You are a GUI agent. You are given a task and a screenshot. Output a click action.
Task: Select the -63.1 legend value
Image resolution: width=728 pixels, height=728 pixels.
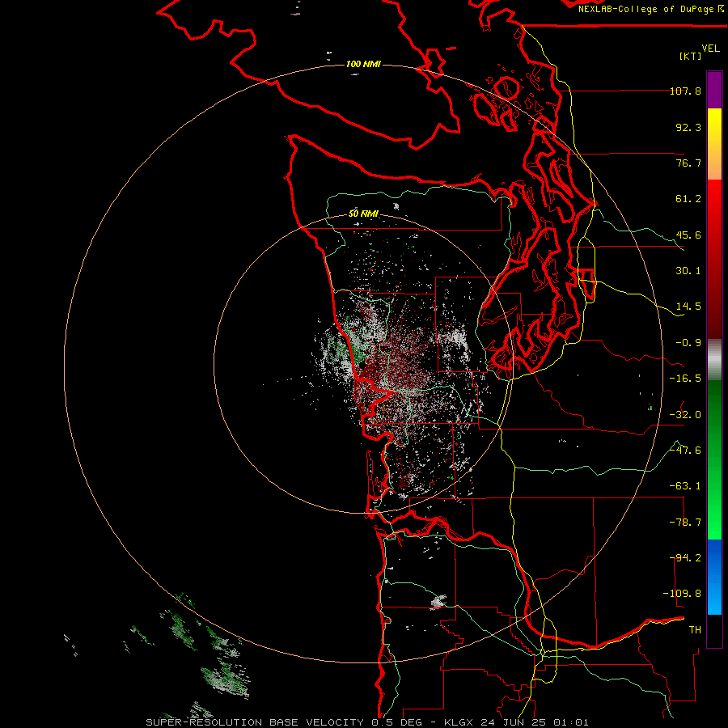coord(685,486)
